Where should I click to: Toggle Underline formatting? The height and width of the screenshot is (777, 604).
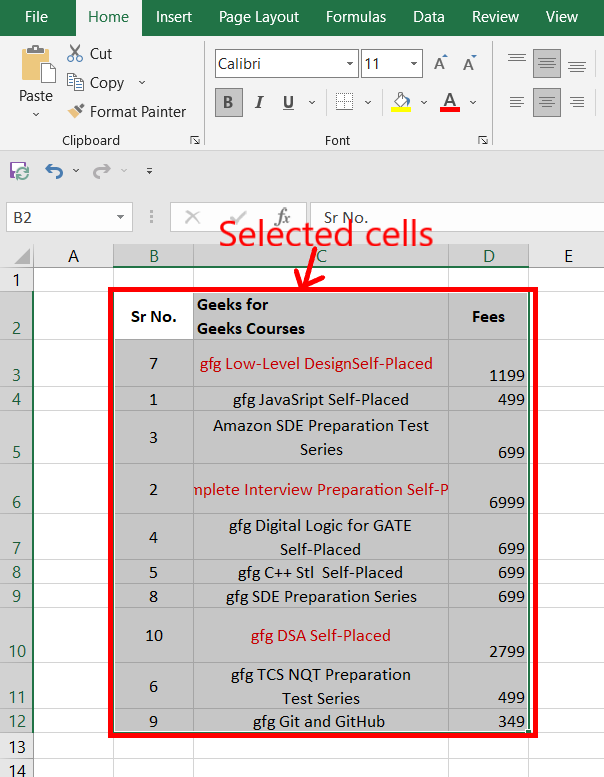click(x=288, y=102)
